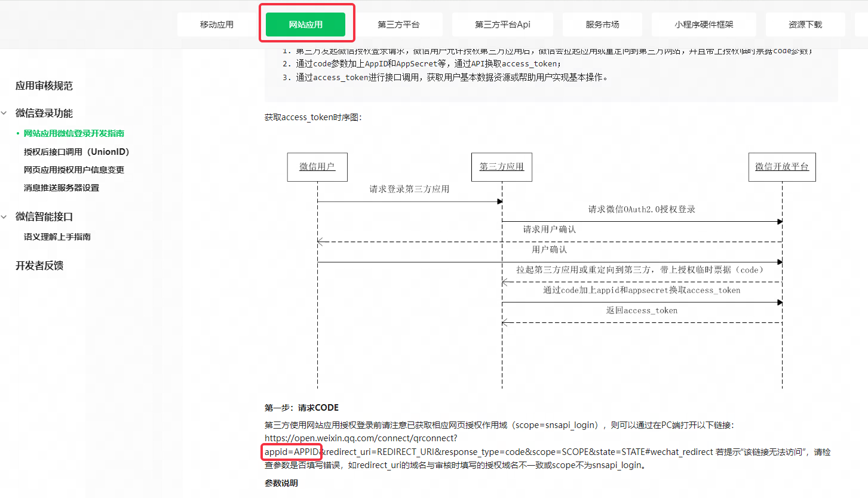
Task: Click the open.weixin.qq.com/connect/qrconnect URL text
Action: (x=361, y=438)
